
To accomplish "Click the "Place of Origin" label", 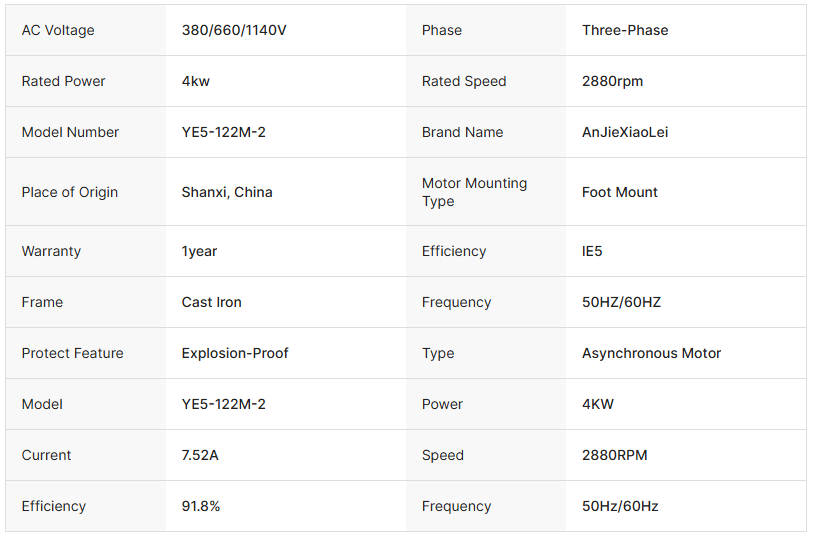I will coord(69,192).
